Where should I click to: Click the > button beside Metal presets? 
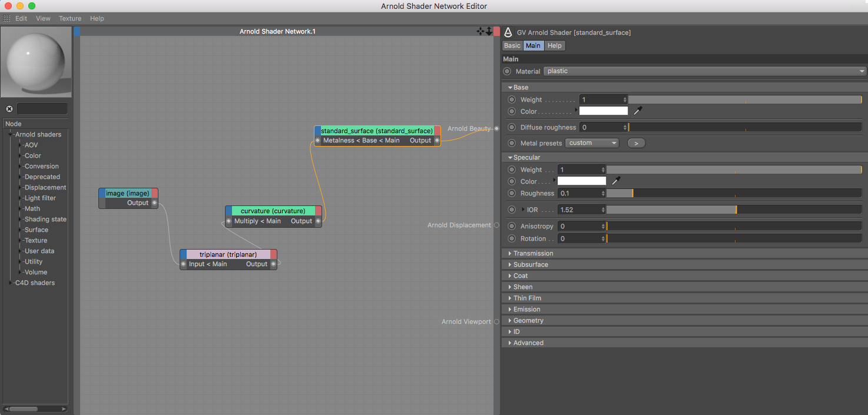(636, 143)
